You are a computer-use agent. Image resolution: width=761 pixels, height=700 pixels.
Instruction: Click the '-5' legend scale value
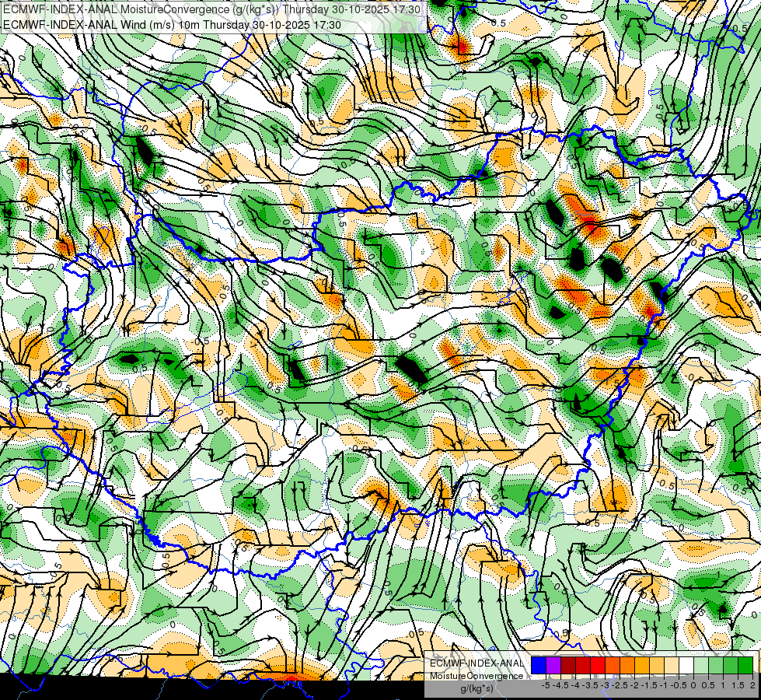[546, 685]
